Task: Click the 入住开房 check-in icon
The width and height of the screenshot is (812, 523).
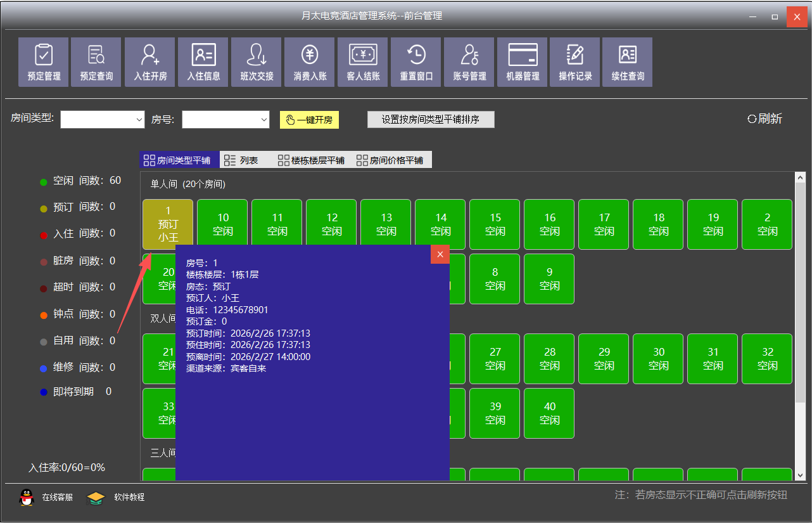Action: [x=150, y=61]
